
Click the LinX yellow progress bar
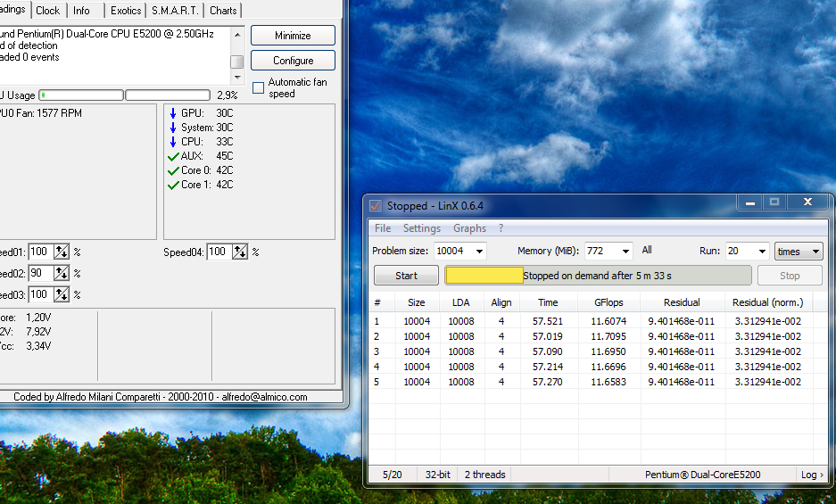(x=484, y=276)
